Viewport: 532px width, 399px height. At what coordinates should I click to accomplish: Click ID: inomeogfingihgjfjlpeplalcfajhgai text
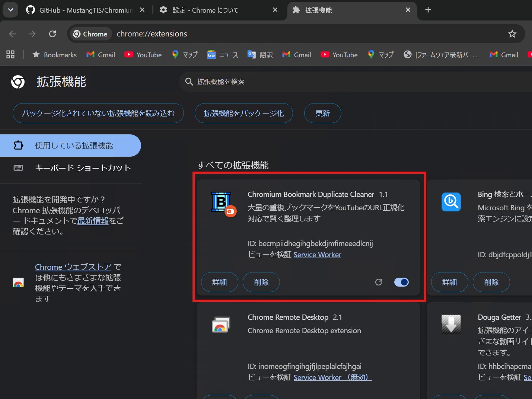point(305,366)
